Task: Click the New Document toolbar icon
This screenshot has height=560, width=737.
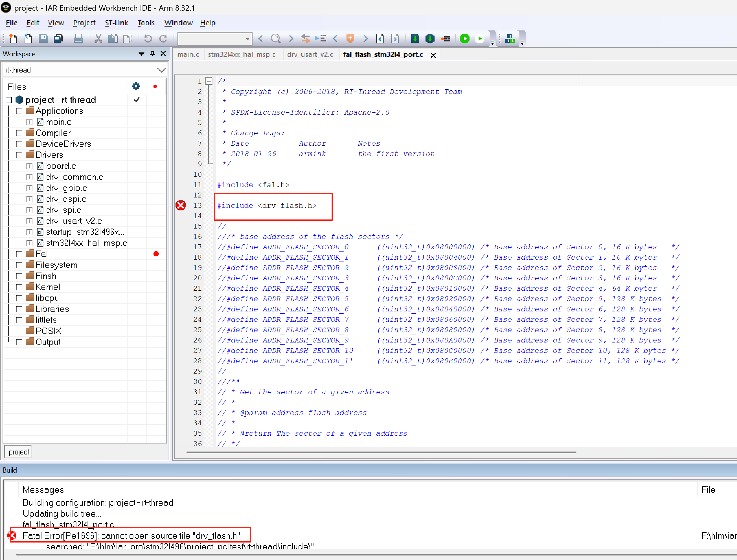Action: pyautogui.click(x=13, y=39)
